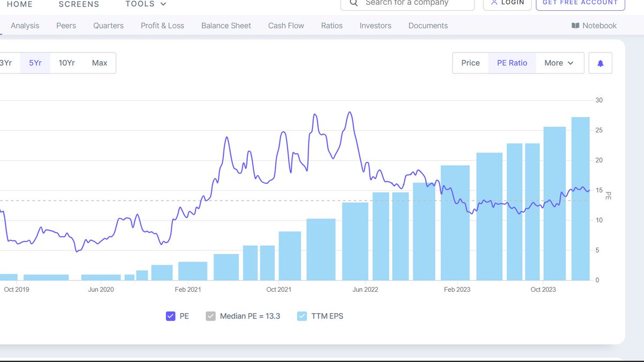Switch the chart to Price view

pyautogui.click(x=470, y=63)
